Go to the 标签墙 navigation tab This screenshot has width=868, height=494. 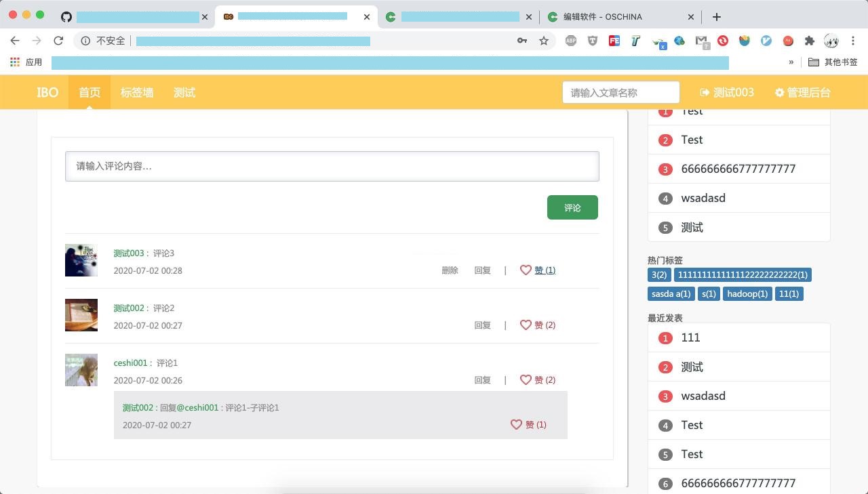137,93
